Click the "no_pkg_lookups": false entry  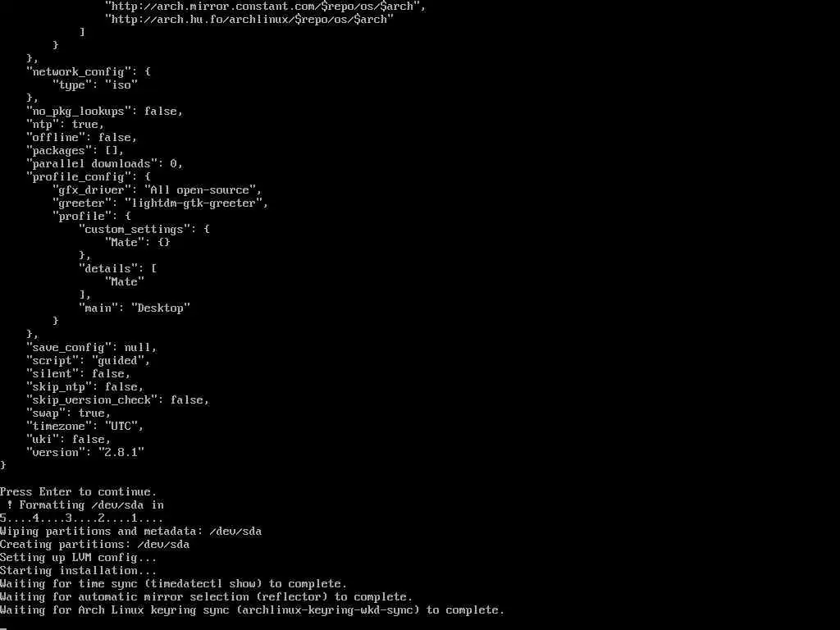click(x=104, y=111)
